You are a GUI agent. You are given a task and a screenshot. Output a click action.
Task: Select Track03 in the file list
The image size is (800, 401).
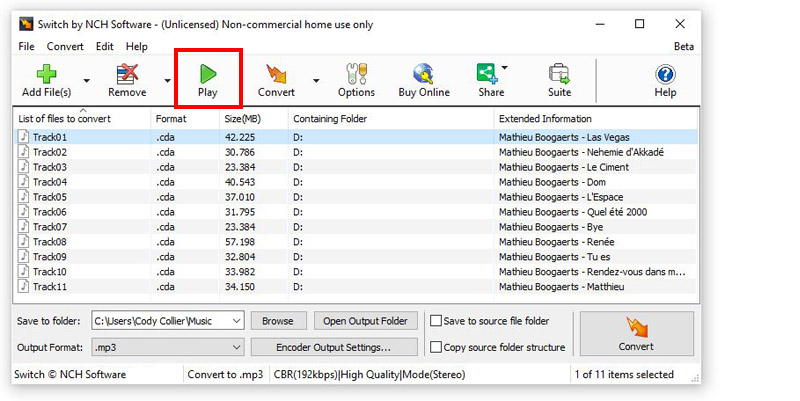[49, 167]
